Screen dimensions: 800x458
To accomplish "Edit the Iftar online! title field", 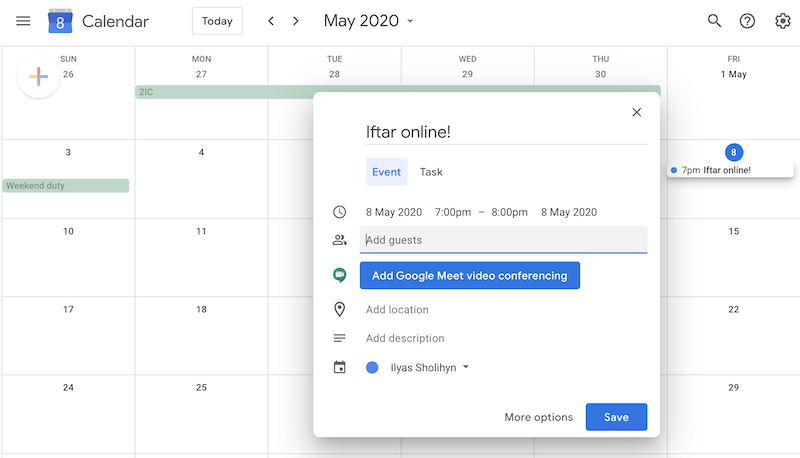I will point(506,132).
